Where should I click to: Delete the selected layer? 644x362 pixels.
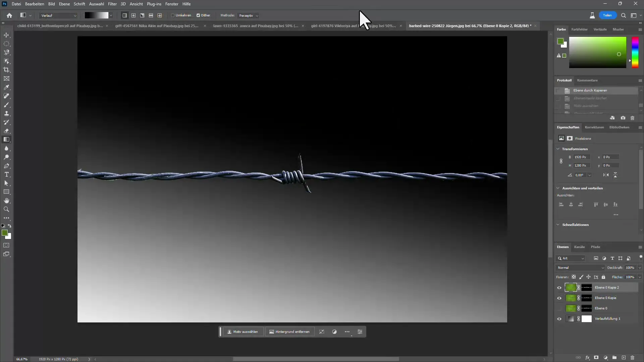tap(632, 358)
